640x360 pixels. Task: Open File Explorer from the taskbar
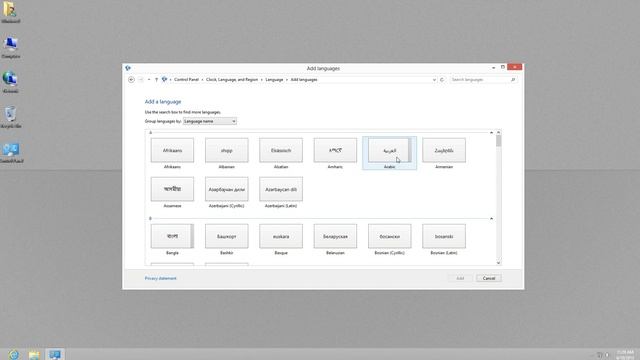[34, 355]
